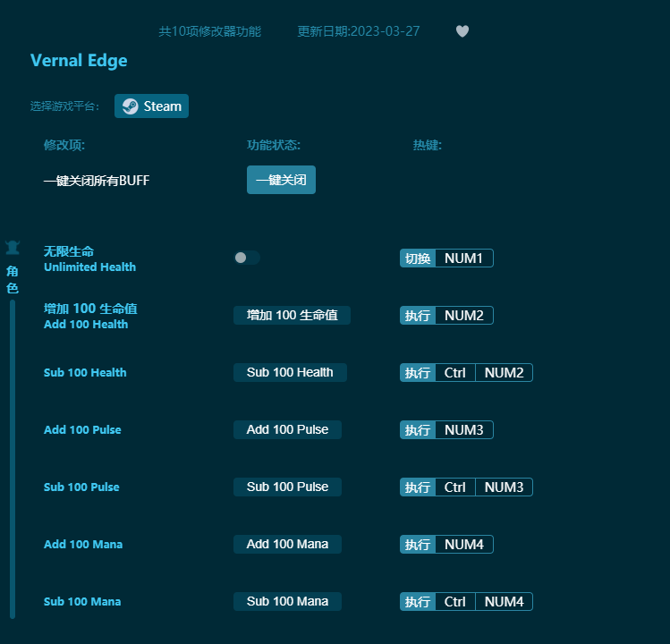Click the NUM3 key for Sub 100 Pulse
This screenshot has height=644, width=670.
tap(505, 487)
